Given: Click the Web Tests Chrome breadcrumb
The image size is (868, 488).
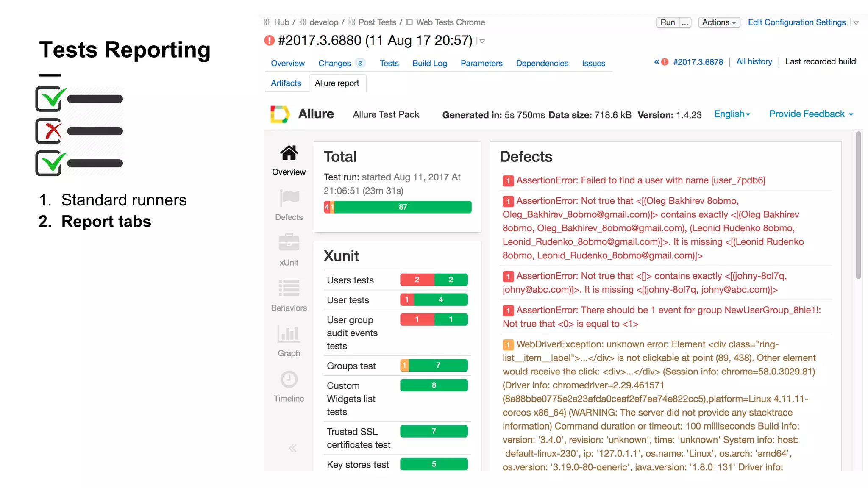Looking at the screenshot, I should coord(451,22).
